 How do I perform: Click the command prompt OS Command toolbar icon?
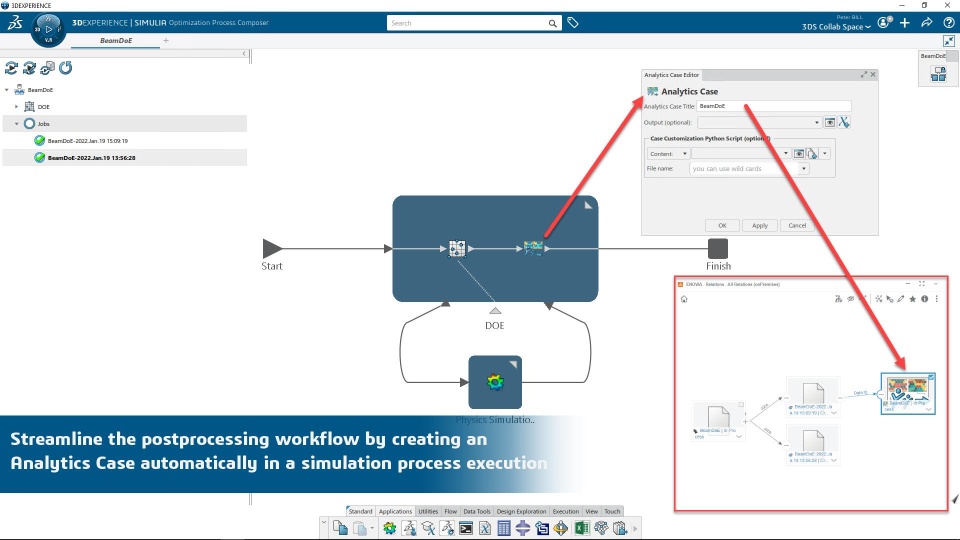[466, 528]
